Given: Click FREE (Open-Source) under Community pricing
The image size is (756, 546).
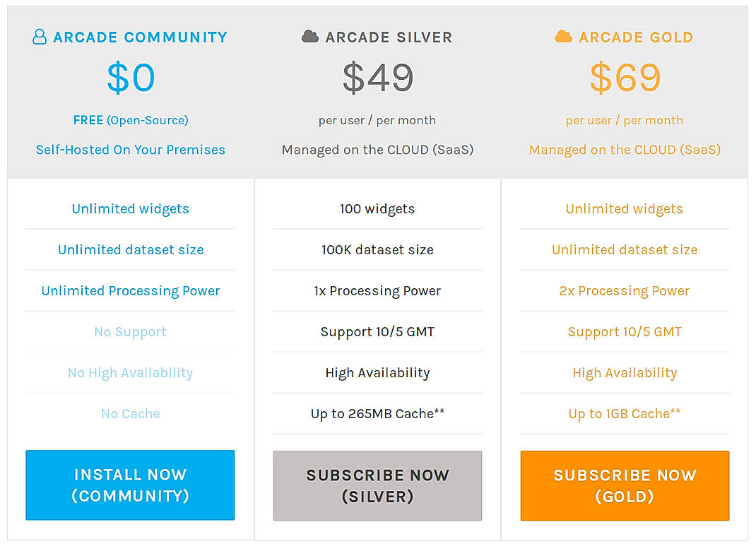Looking at the screenshot, I should 130,120.
